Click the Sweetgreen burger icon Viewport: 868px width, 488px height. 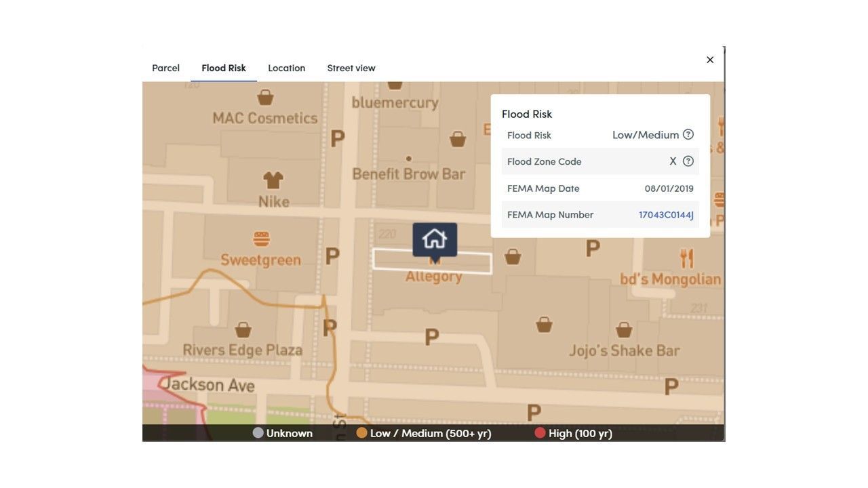pyautogui.click(x=261, y=239)
